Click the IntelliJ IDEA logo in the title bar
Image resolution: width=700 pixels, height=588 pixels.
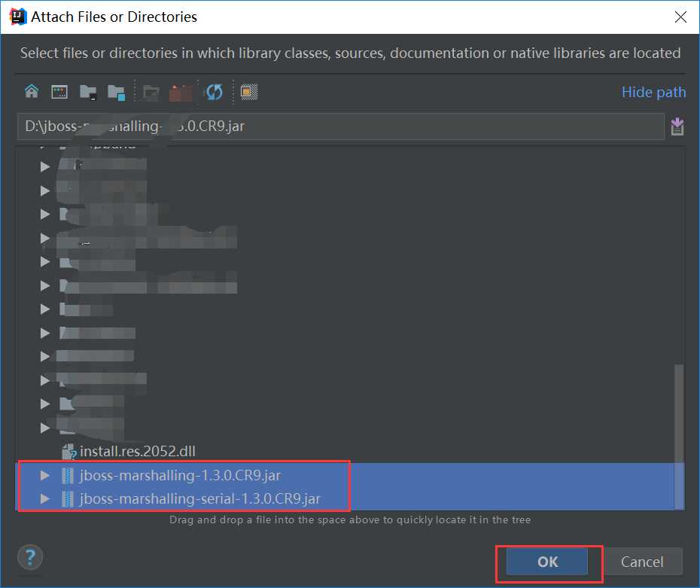point(18,17)
